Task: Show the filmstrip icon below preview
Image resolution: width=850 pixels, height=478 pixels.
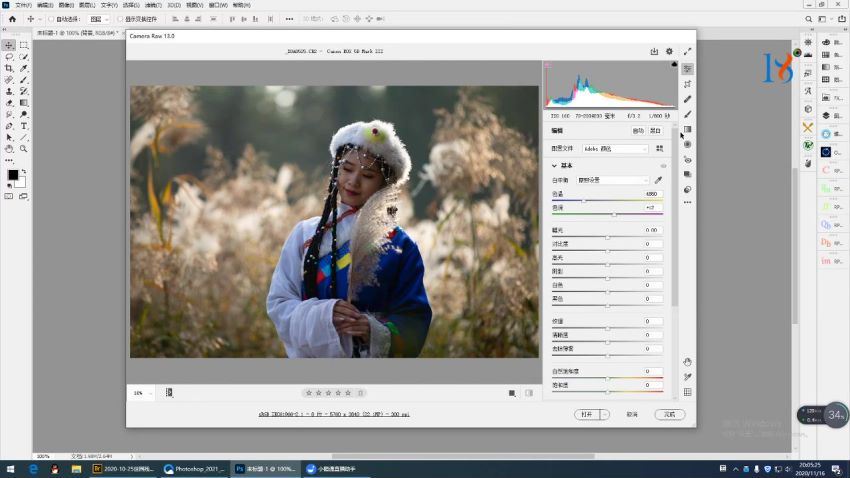Action: (169, 393)
